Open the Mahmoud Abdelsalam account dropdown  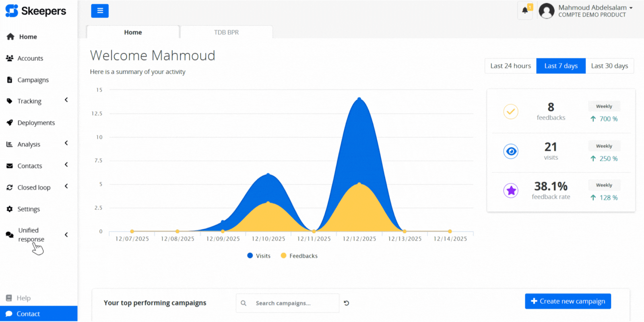tap(595, 11)
